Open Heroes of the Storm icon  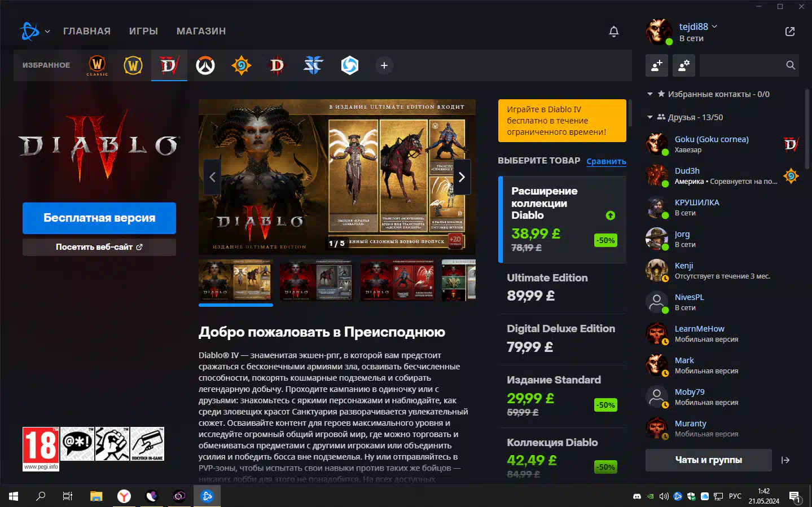pos(350,65)
